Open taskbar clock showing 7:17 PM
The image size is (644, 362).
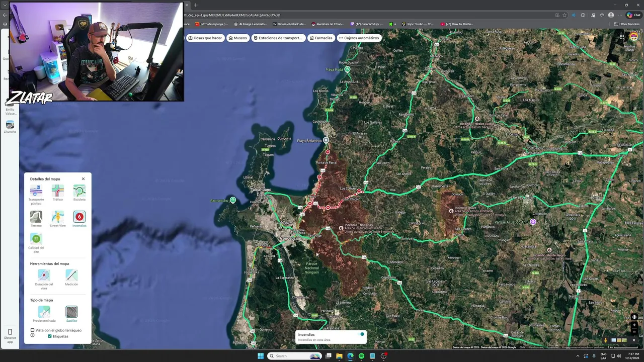click(632, 356)
